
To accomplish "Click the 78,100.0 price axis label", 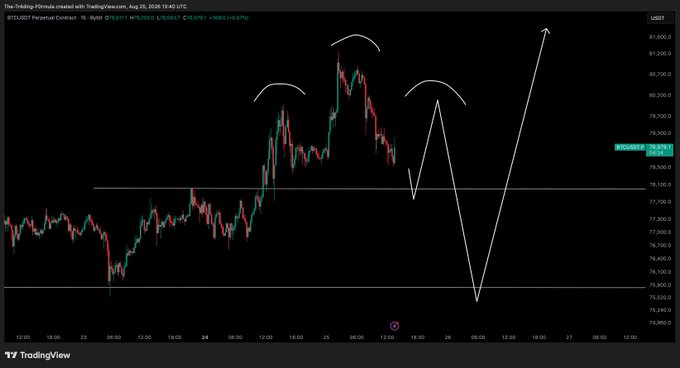I will click(x=660, y=185).
